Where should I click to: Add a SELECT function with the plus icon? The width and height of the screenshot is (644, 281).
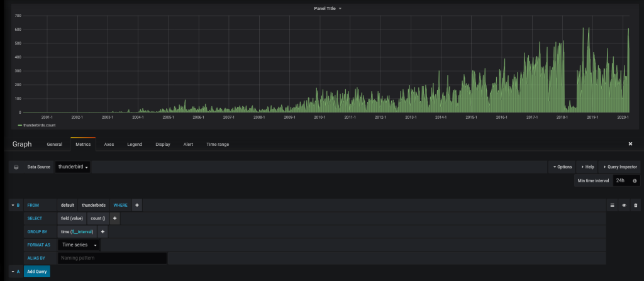115,218
